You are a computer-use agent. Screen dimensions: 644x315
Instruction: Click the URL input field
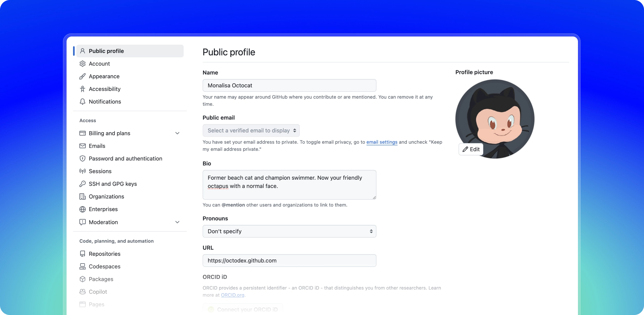[x=289, y=260]
